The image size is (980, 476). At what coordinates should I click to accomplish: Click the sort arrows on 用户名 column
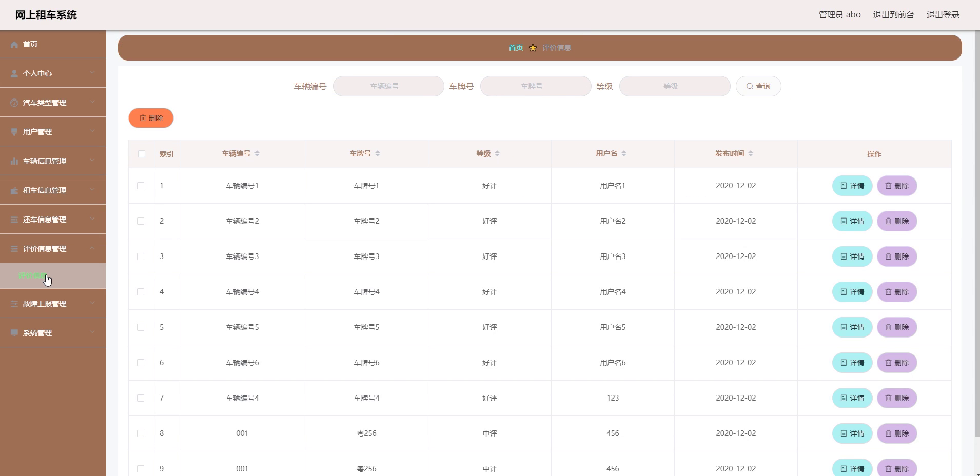[x=624, y=154]
